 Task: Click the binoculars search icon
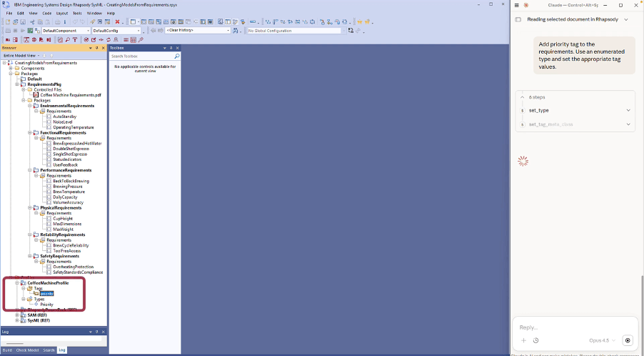point(236,31)
